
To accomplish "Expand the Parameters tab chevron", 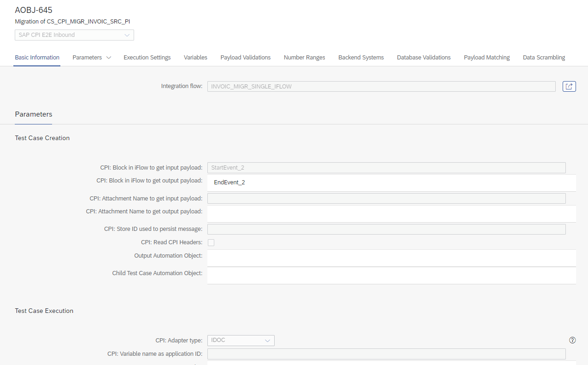I will 109,58.
